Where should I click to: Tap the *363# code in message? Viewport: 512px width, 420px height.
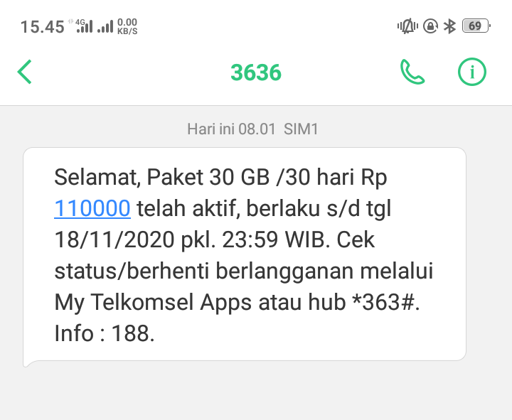point(383,302)
